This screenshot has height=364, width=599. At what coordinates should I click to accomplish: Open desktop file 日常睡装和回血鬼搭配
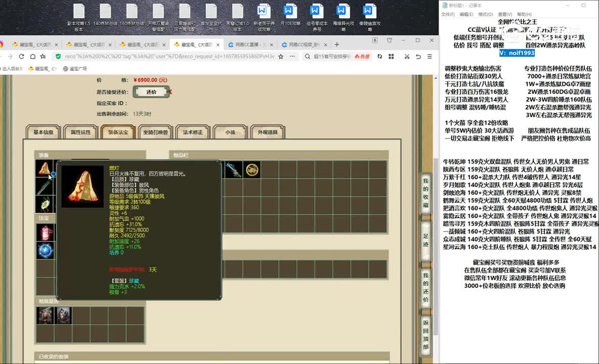tap(185, 18)
